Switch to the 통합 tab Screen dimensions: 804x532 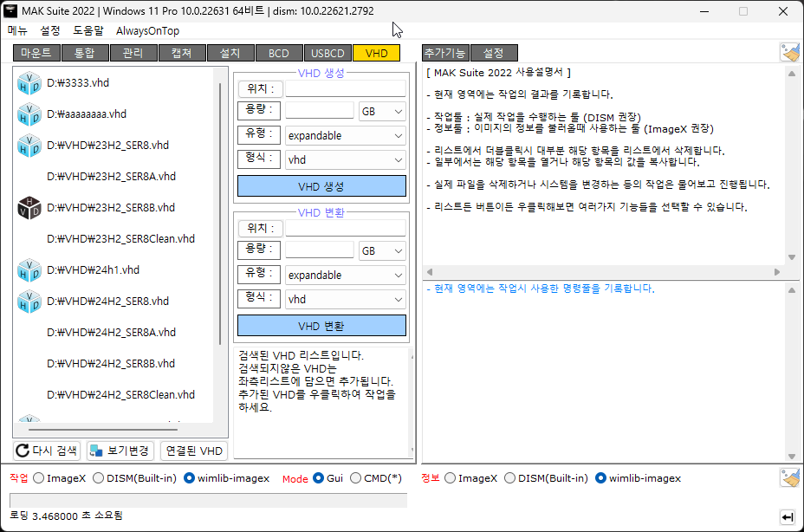click(85, 53)
